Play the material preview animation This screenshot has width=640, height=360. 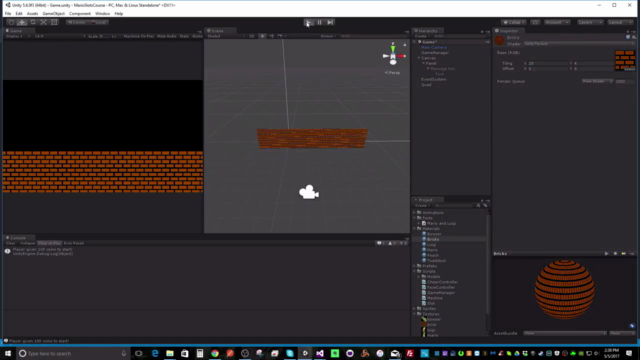607,254
